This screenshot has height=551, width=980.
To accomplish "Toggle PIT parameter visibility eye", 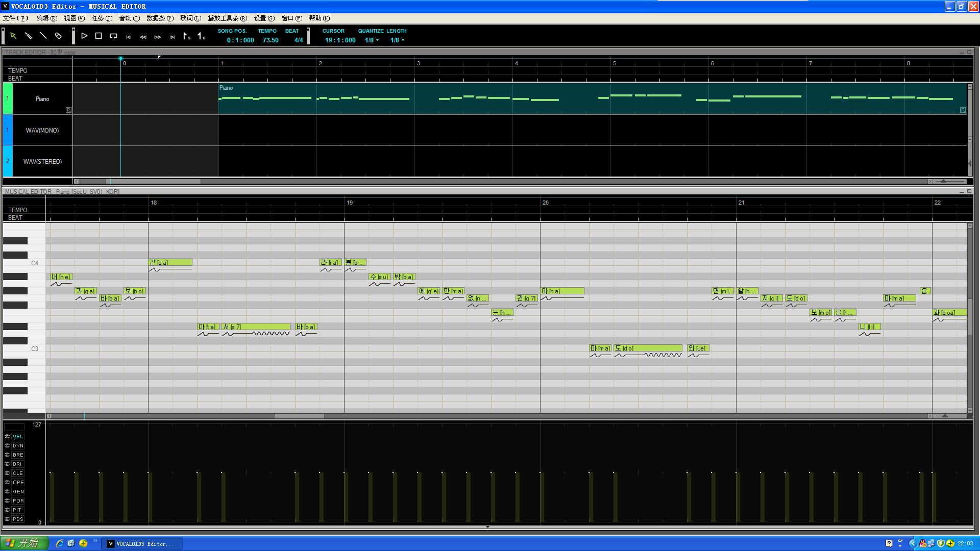I will tap(7, 510).
